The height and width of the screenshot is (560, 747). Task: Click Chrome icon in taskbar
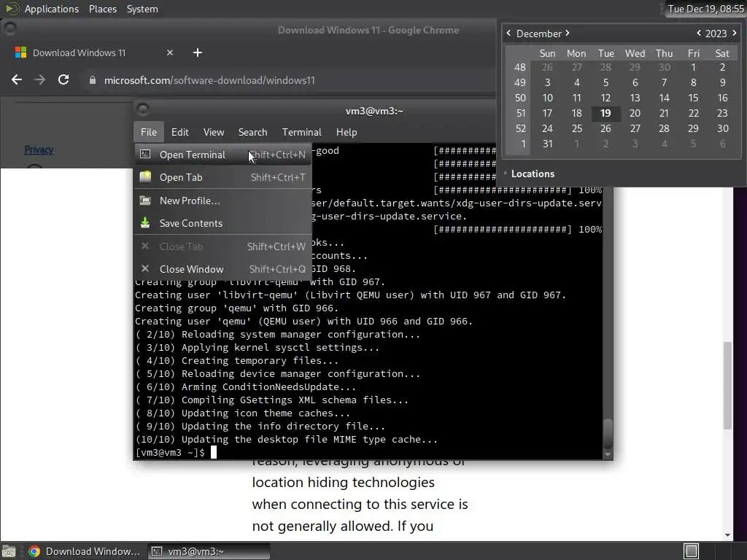tap(34, 551)
